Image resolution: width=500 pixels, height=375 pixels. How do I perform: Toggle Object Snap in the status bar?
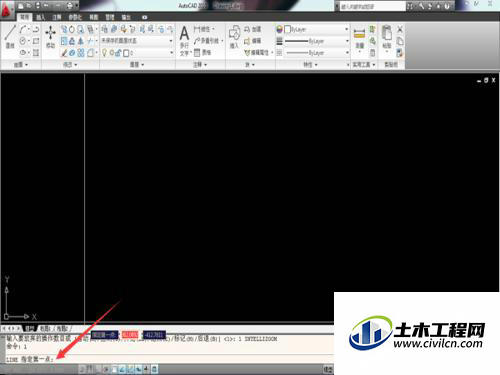(x=114, y=369)
